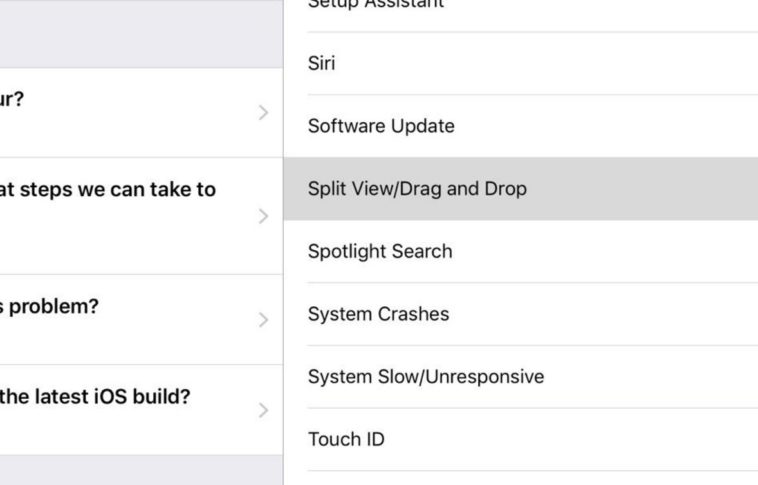Choose the System Crashes entry
This screenshot has width=758, height=485.
378,314
